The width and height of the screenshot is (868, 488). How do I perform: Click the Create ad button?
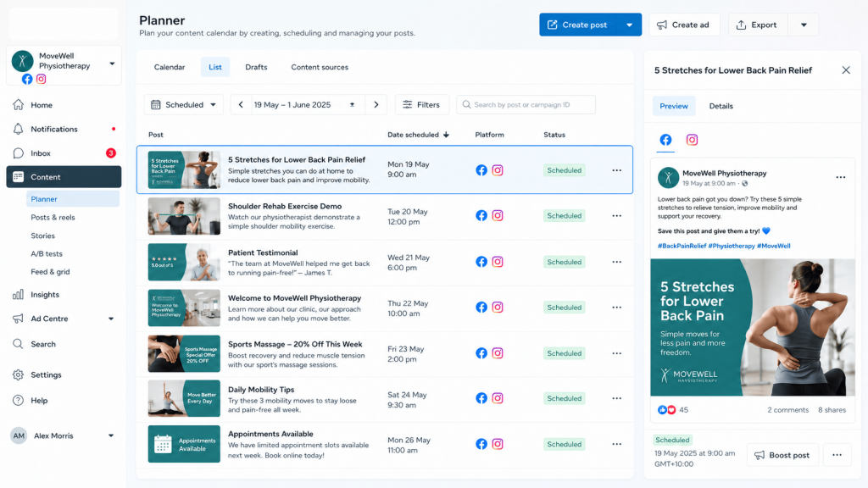[684, 25]
